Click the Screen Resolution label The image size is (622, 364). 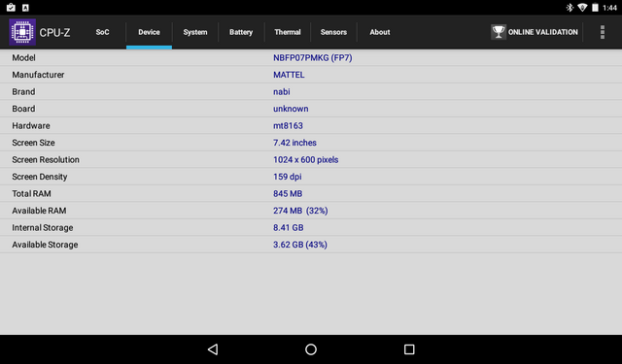pos(46,159)
